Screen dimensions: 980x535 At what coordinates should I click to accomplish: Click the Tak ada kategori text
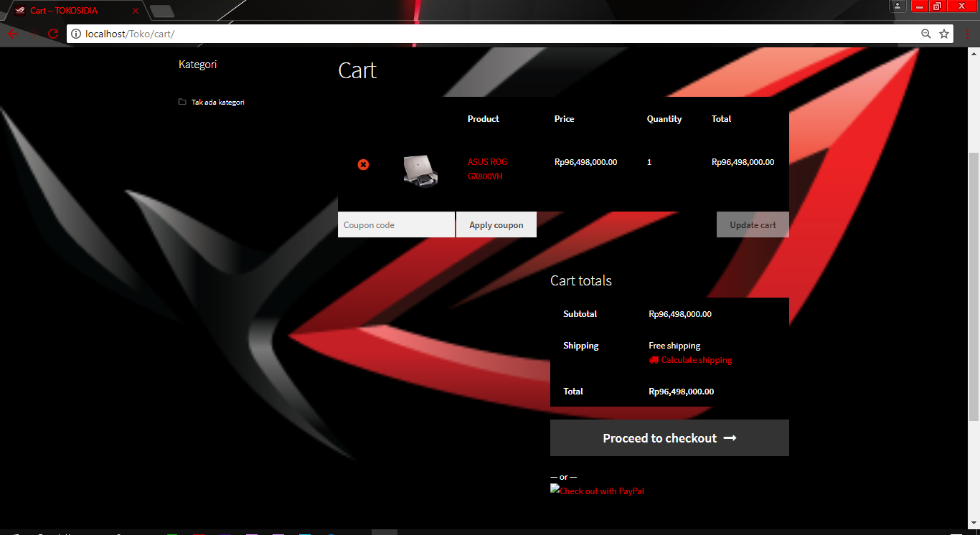pyautogui.click(x=218, y=102)
